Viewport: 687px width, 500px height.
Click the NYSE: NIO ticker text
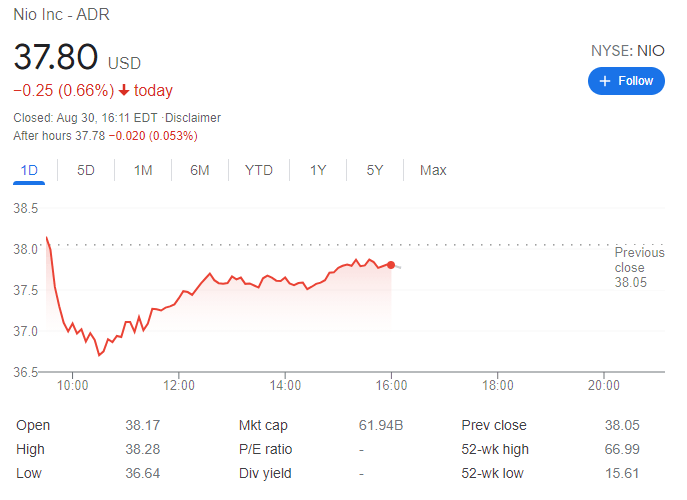[x=629, y=50]
